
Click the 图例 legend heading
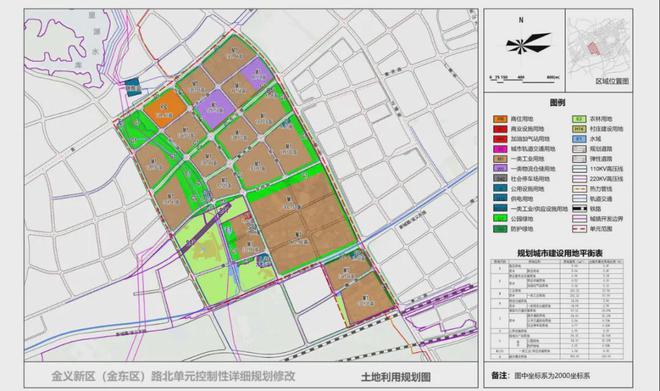pos(557,103)
